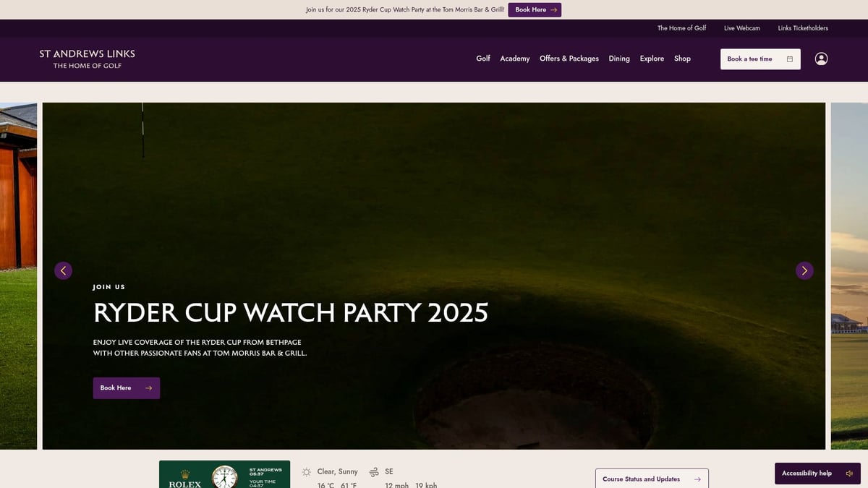Open the Offers & Packages menu
This screenshot has height=488, width=868.
click(x=569, y=59)
